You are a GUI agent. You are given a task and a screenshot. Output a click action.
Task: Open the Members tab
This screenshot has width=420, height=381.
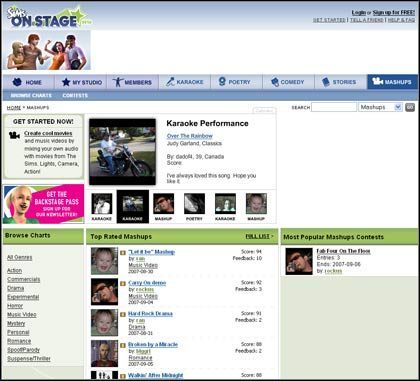[x=133, y=82]
